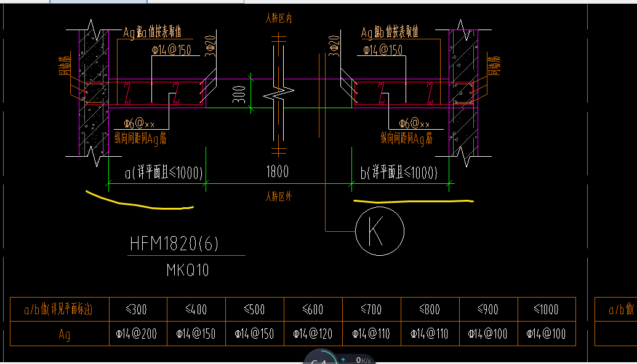Click the 'Φ14@110' cell under ≤700
The width and height of the screenshot is (637, 364).
372,334
